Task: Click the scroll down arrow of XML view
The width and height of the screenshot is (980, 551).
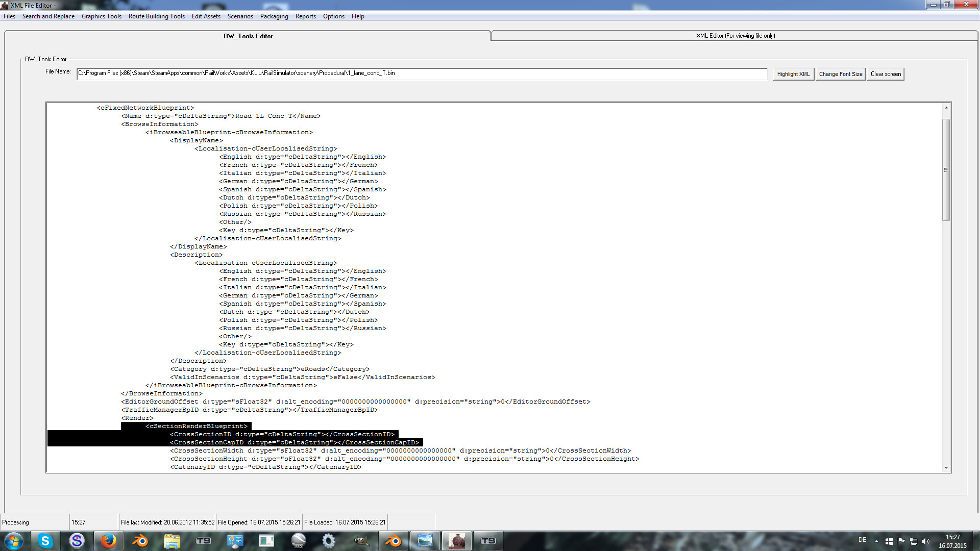Action: point(946,467)
